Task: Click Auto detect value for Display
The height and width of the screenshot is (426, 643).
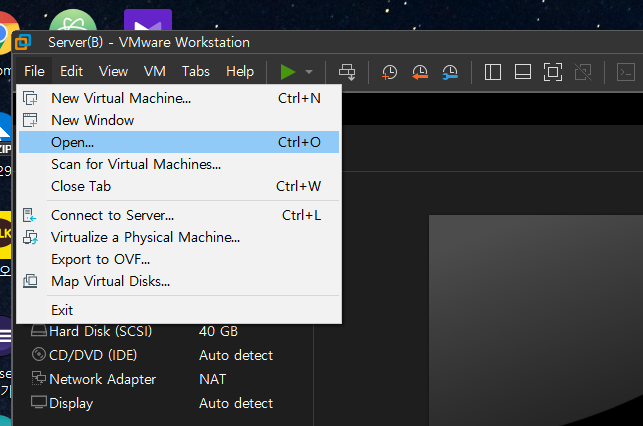Action: (x=236, y=403)
